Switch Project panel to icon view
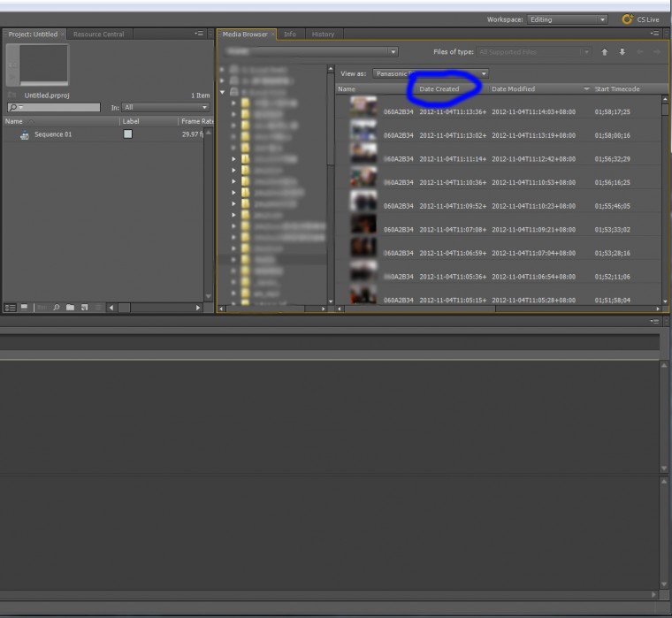672x618 pixels. click(25, 308)
